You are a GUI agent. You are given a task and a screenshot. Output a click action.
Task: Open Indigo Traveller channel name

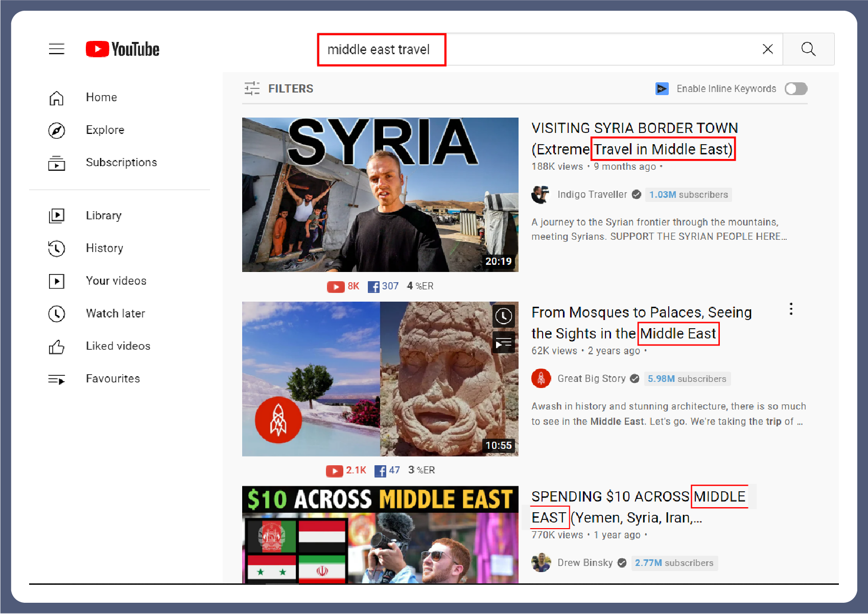pyautogui.click(x=592, y=194)
